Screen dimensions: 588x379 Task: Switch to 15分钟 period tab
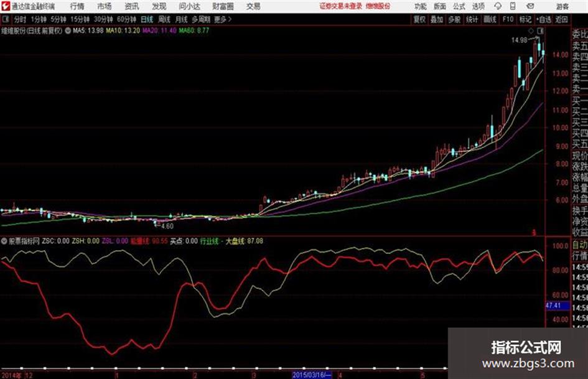(80, 19)
